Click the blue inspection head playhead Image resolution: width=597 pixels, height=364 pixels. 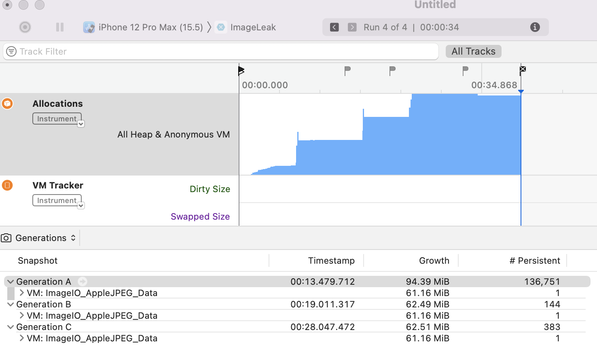[x=521, y=91]
